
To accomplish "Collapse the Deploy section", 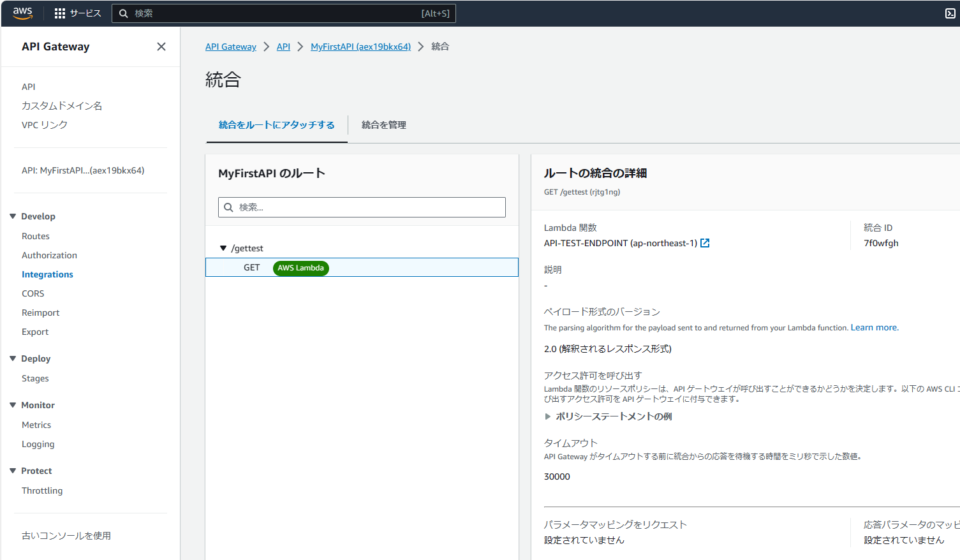I will click(x=13, y=358).
